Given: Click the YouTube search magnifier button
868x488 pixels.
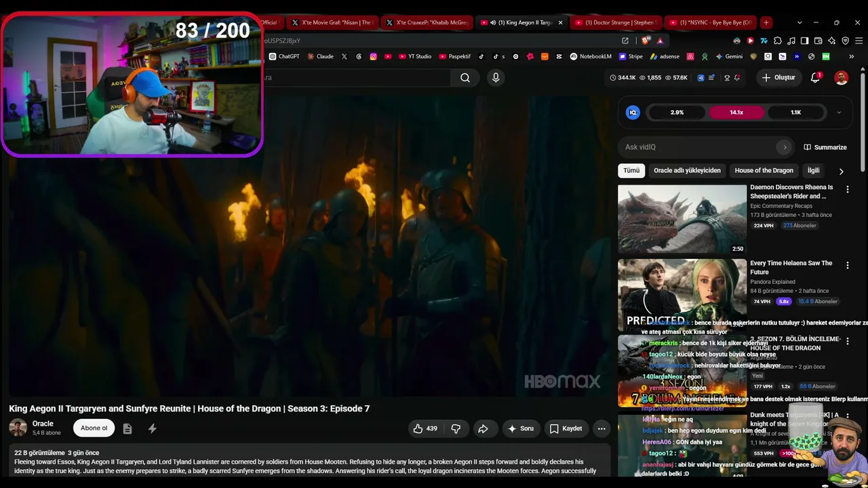Looking at the screenshot, I should click(465, 78).
